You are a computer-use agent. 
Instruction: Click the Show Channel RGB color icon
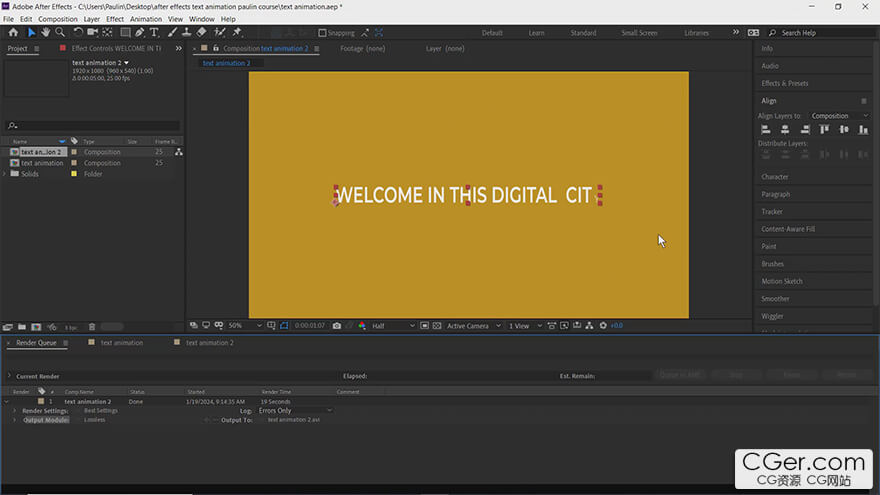pos(362,326)
